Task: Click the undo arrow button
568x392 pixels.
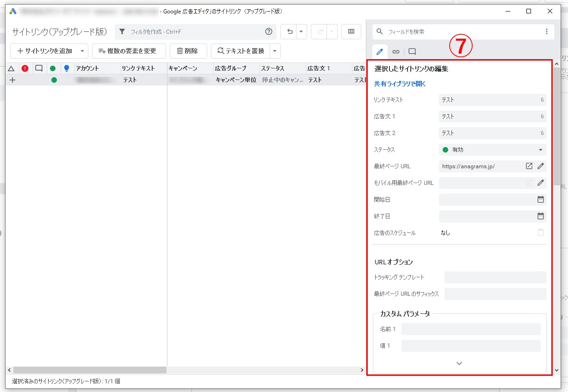Action: click(x=290, y=32)
